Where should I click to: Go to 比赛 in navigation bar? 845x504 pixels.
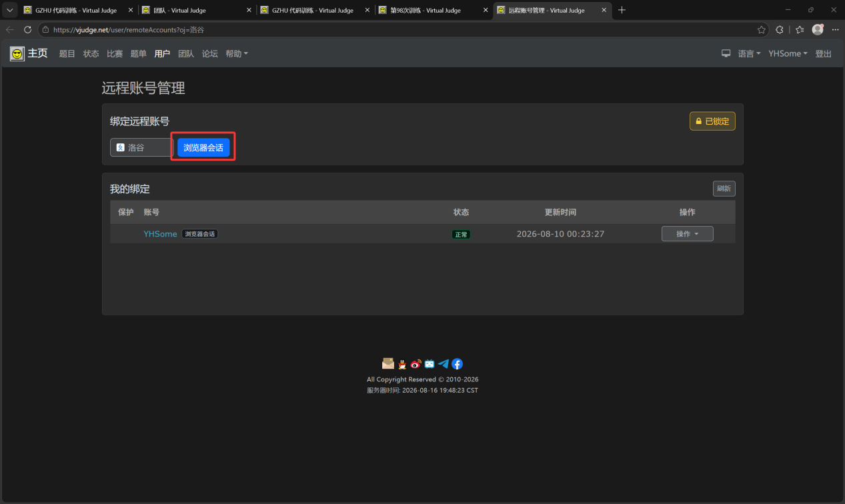115,53
